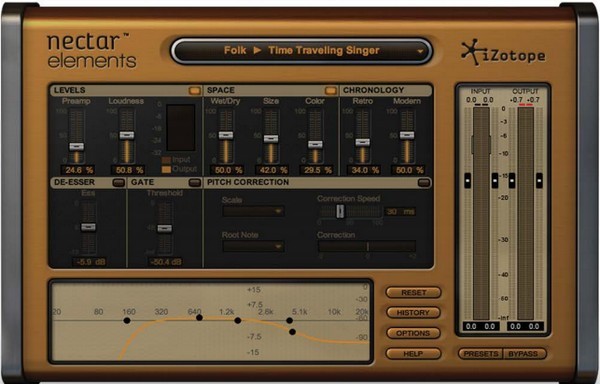The image size is (600, 384).
Task: Toggle the Levels module power button
Action: click(194, 91)
